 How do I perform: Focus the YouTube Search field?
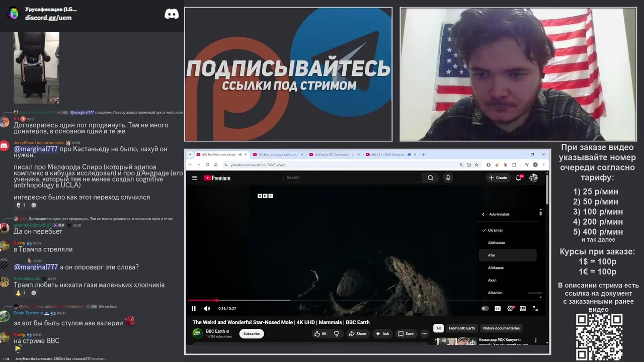[352, 177]
